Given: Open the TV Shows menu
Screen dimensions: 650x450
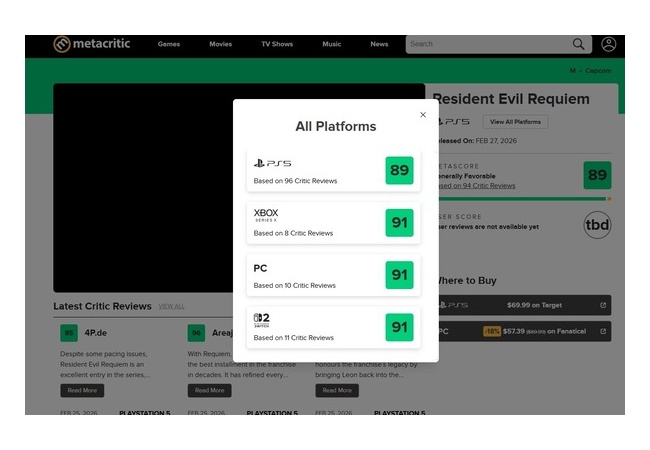Looking at the screenshot, I should pos(277,44).
